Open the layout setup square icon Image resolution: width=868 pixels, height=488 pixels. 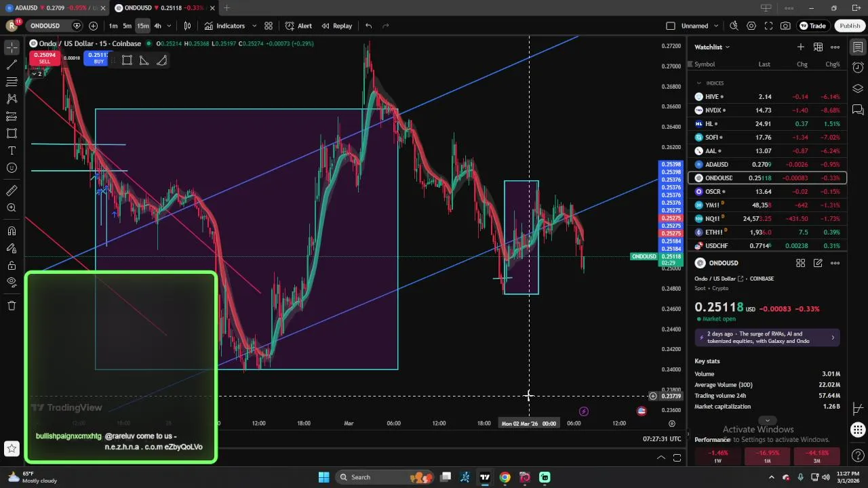click(x=671, y=26)
